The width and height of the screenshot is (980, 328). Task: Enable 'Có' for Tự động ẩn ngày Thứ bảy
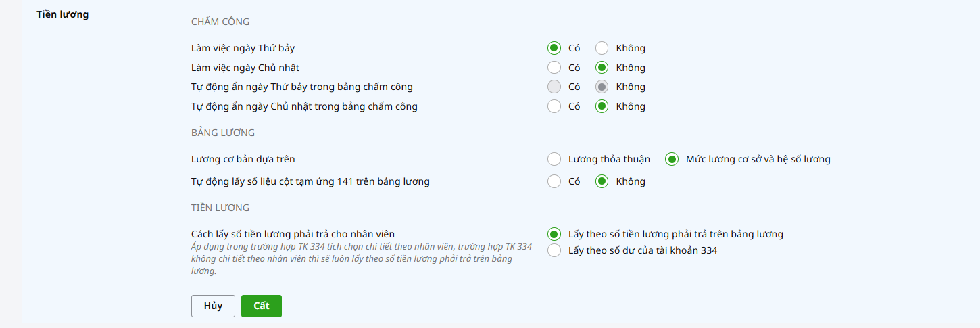tap(554, 87)
